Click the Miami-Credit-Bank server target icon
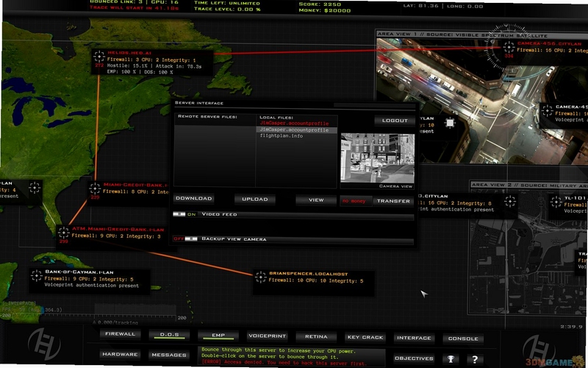The height and width of the screenshot is (368, 588). [x=95, y=188]
